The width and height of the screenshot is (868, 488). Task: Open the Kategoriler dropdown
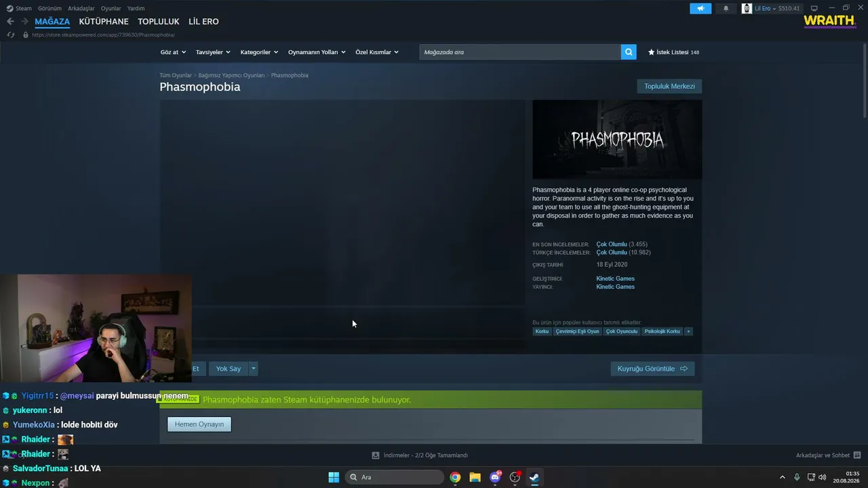click(x=259, y=52)
